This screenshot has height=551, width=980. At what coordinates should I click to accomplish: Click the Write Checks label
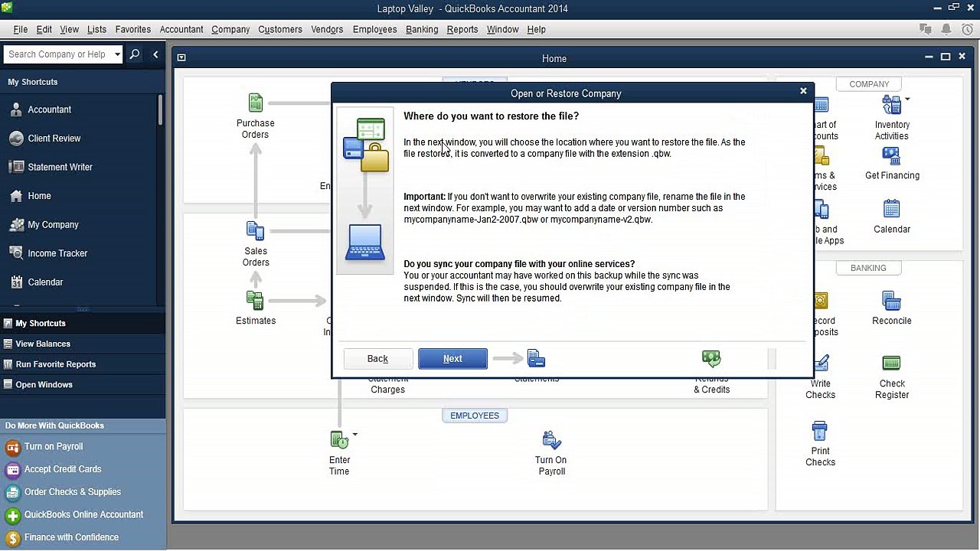click(x=820, y=390)
